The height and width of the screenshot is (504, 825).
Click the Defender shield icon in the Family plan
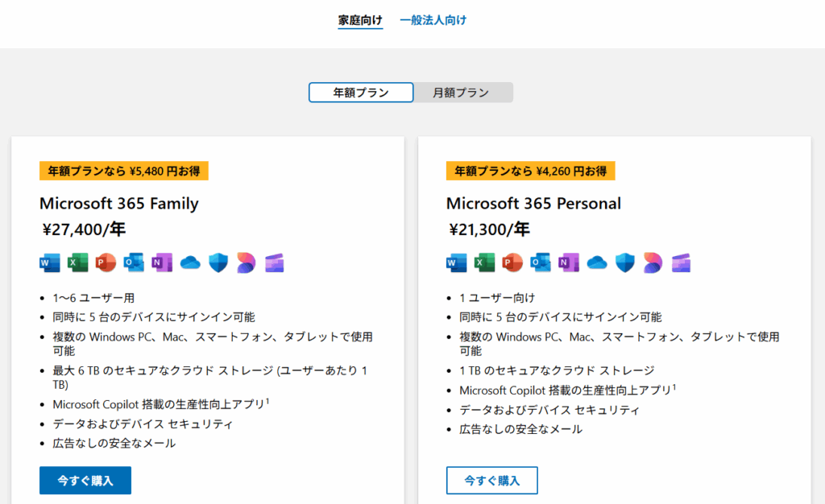218,262
